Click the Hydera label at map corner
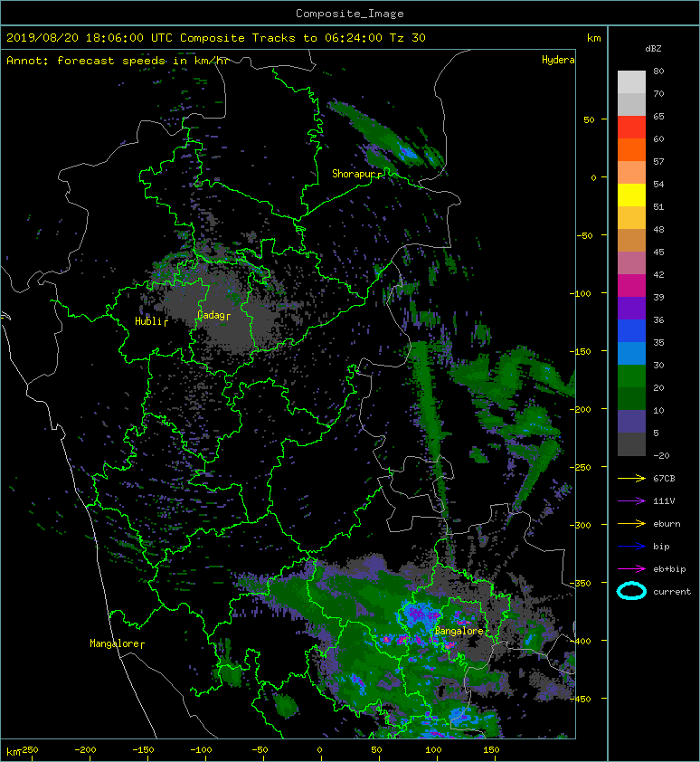Screen dimensions: 700x762 [558, 60]
